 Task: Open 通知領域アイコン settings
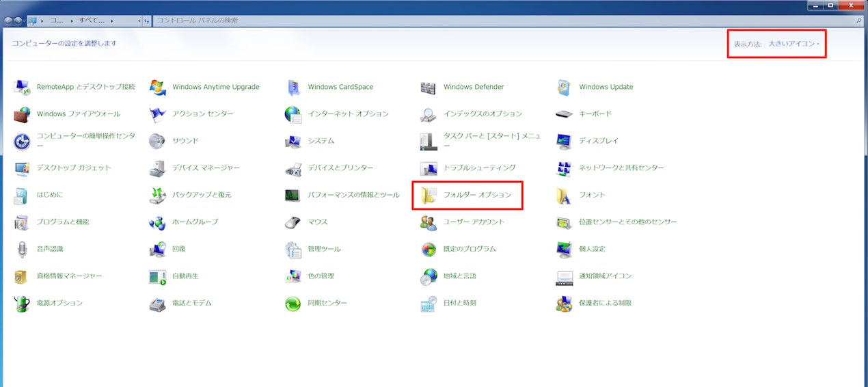[605, 276]
